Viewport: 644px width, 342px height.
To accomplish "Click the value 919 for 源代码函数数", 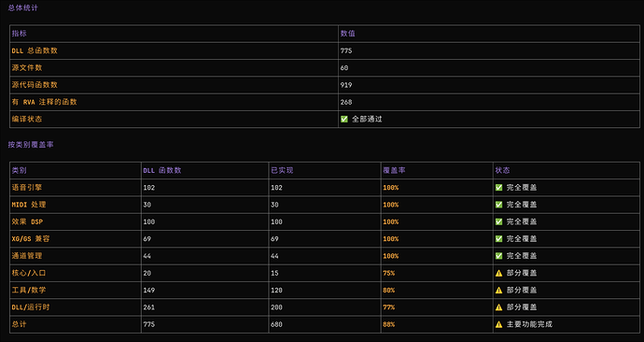I will click(346, 85).
